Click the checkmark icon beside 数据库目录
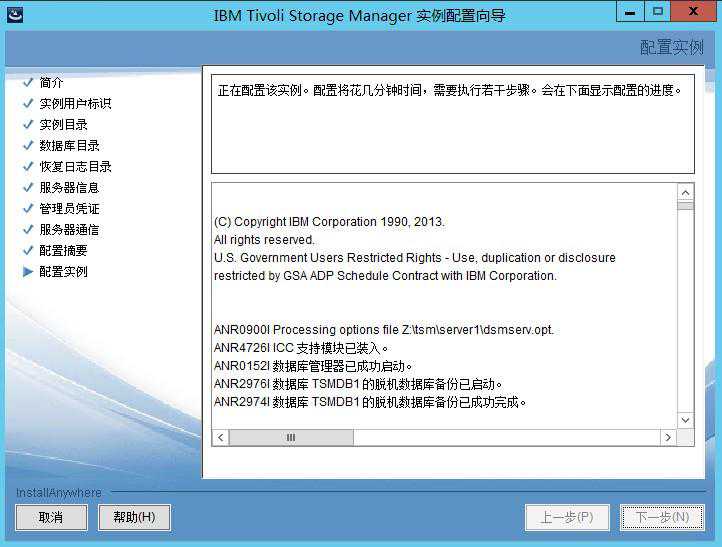Image resolution: width=722 pixels, height=547 pixels. click(x=28, y=146)
